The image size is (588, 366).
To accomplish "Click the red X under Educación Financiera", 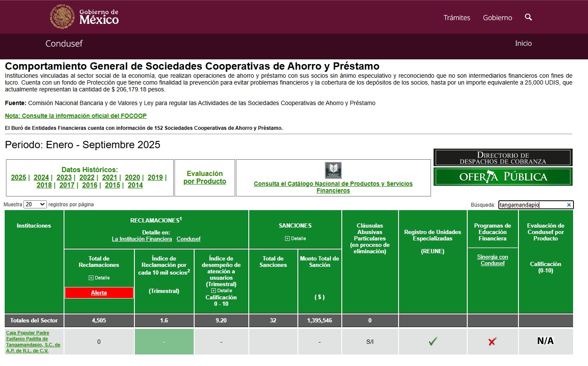I will 492,342.
